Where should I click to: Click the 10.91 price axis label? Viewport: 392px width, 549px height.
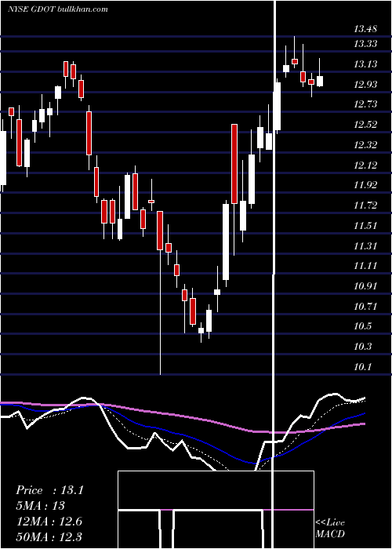365,287
